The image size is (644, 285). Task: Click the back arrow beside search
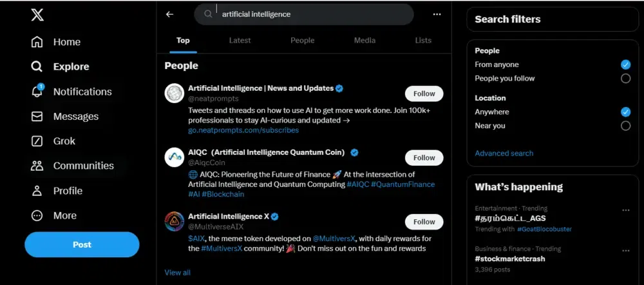(170, 14)
